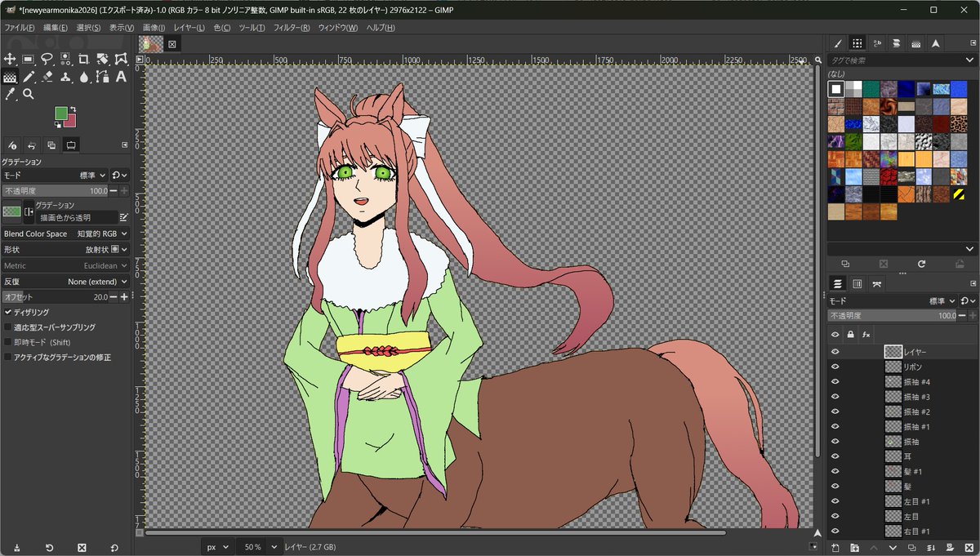The height and width of the screenshot is (556, 980).
Task: Delete the layer with the X icon
Action: coord(969,547)
